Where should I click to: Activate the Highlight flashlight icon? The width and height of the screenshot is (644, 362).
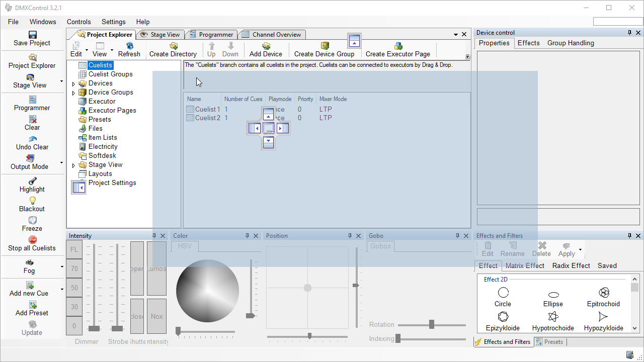(32, 181)
